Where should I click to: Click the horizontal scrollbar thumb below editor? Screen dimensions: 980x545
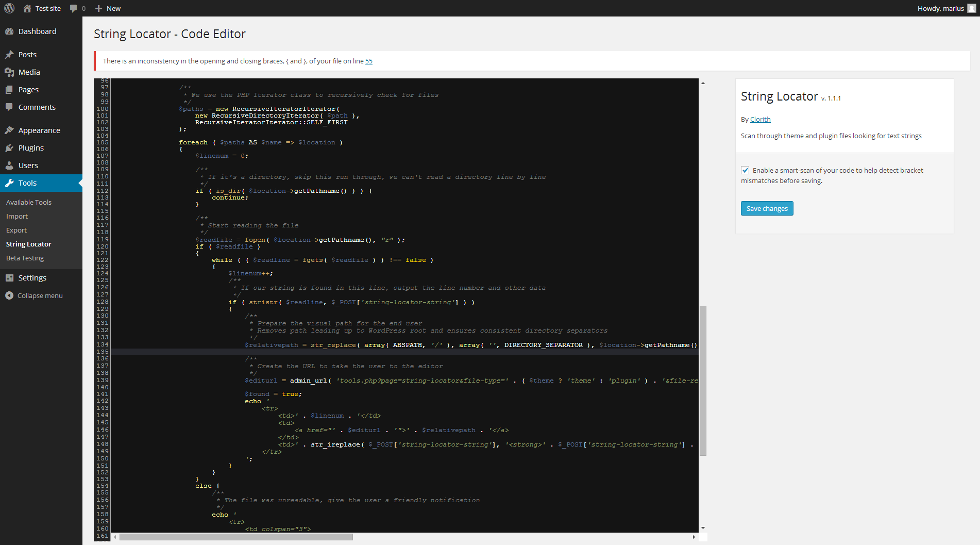236,537
